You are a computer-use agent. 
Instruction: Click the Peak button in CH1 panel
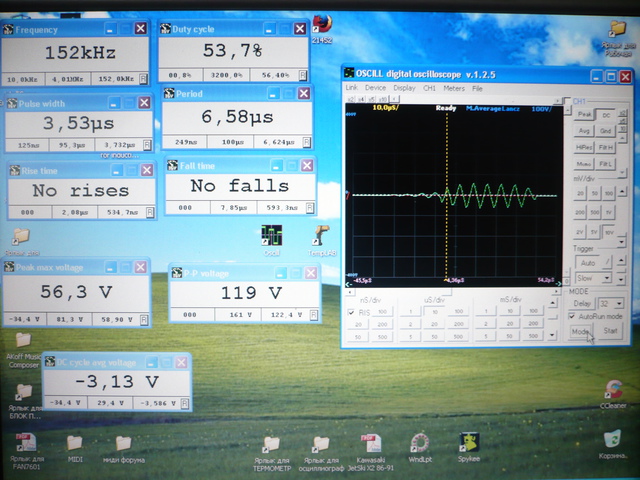pyautogui.click(x=584, y=115)
